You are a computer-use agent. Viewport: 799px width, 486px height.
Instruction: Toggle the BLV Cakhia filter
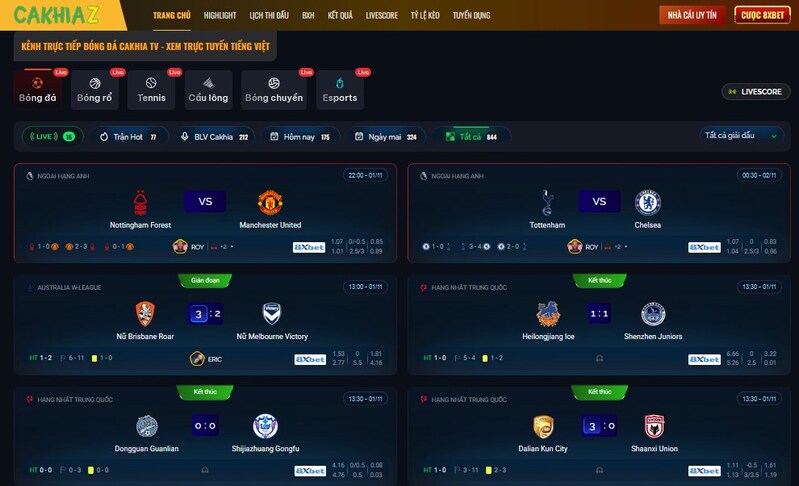215,137
